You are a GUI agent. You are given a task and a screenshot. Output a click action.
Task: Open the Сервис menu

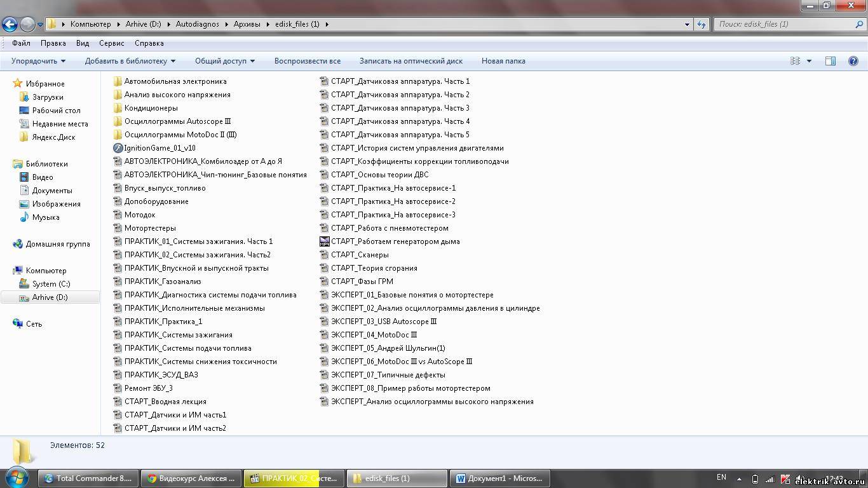(112, 43)
